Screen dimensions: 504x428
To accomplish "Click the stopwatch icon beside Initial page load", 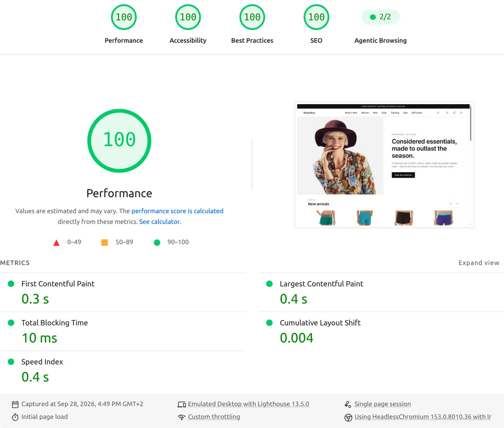I will click(15, 417).
